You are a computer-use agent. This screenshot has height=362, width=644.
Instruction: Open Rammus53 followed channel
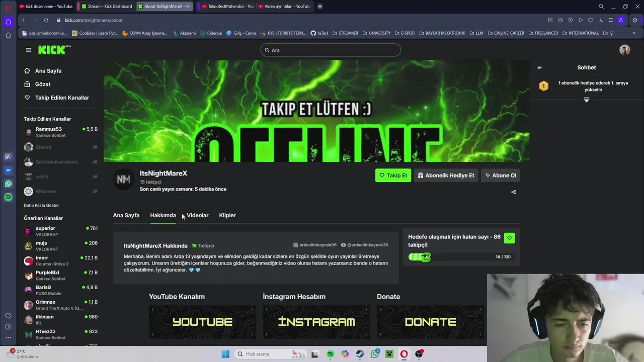(x=61, y=132)
